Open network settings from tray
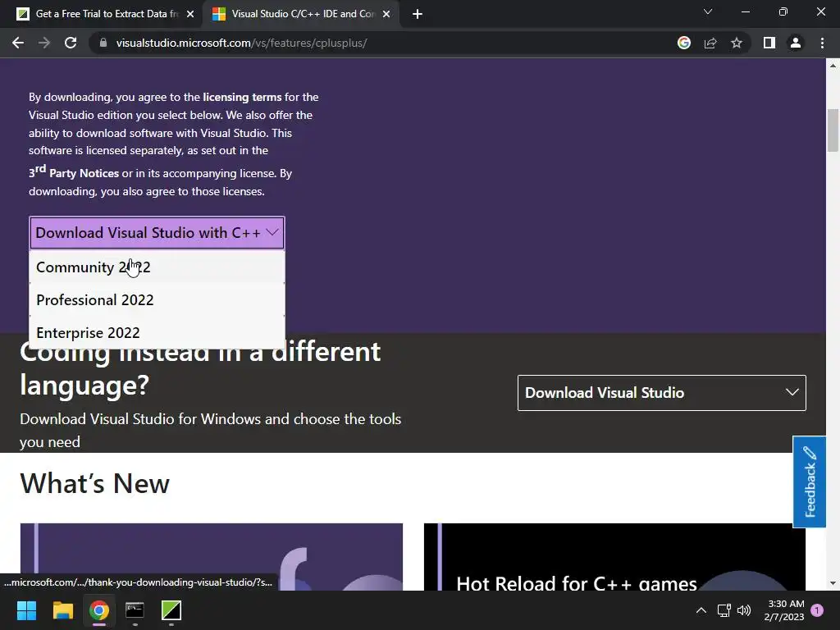840x630 pixels. 724,610
